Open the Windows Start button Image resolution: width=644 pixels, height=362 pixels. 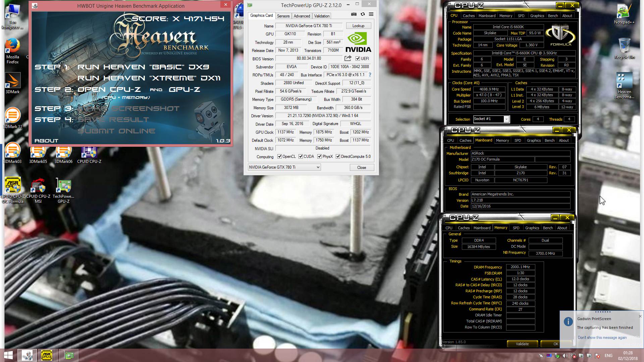coord(8,355)
